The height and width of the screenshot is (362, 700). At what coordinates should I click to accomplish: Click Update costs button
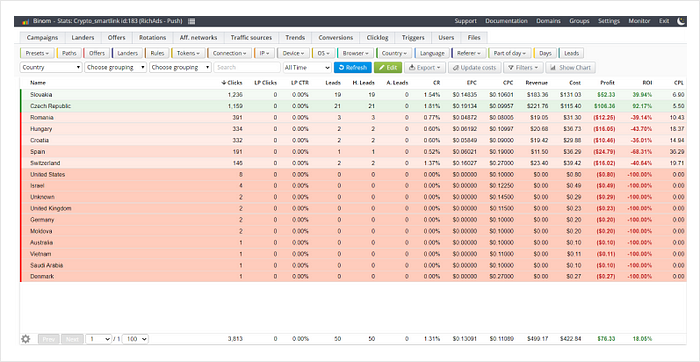(x=474, y=67)
